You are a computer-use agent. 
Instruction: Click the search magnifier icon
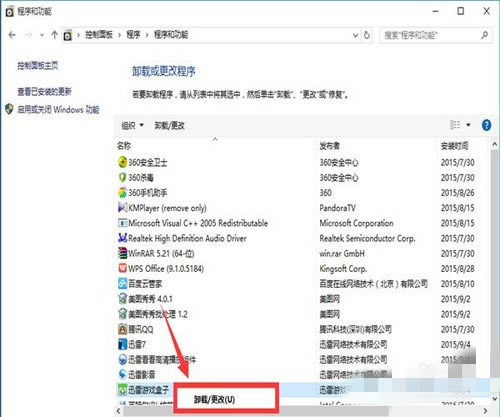click(484, 35)
